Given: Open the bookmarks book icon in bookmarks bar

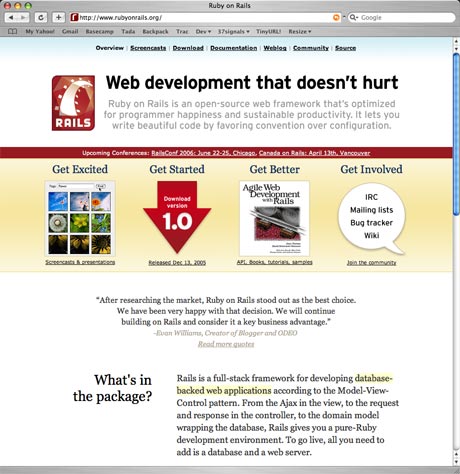Looking at the screenshot, I should pos(12,31).
